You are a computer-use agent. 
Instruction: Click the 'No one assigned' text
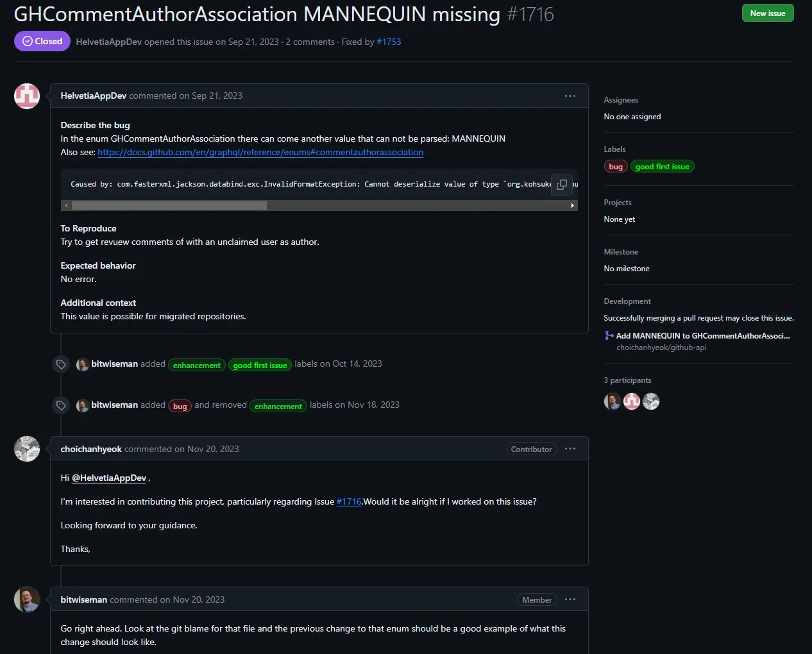pos(632,117)
